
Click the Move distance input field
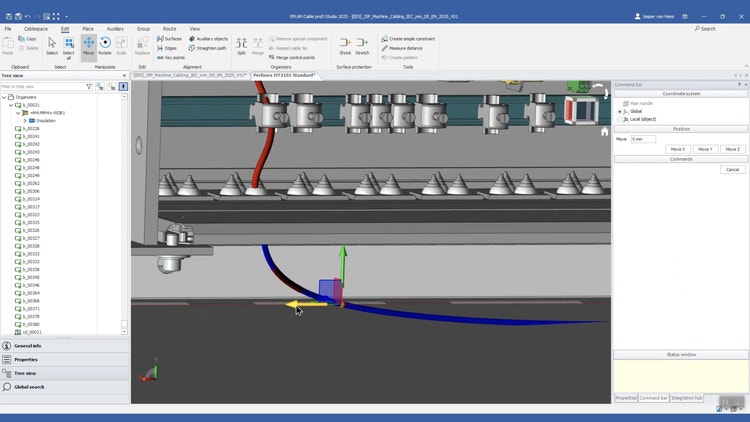click(x=643, y=139)
